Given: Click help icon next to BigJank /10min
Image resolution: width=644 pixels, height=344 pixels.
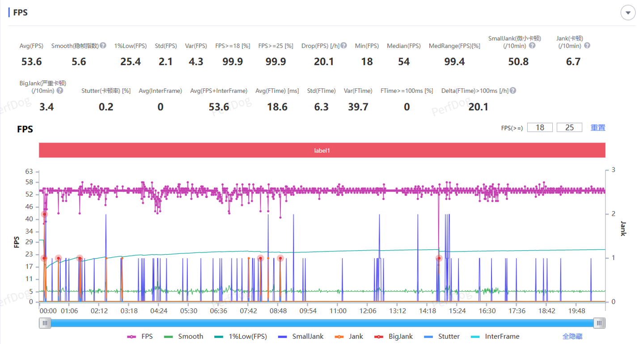Looking at the screenshot, I should click(59, 91).
